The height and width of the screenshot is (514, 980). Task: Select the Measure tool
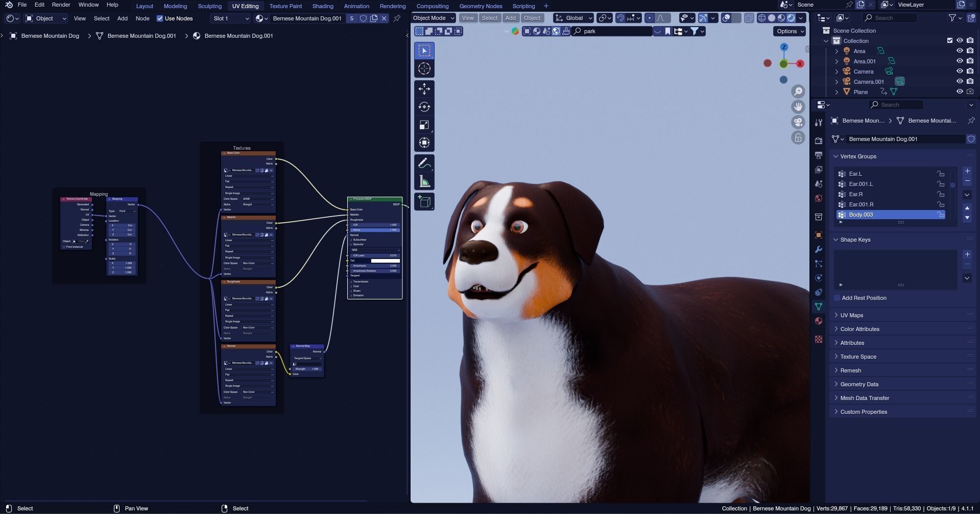point(424,181)
